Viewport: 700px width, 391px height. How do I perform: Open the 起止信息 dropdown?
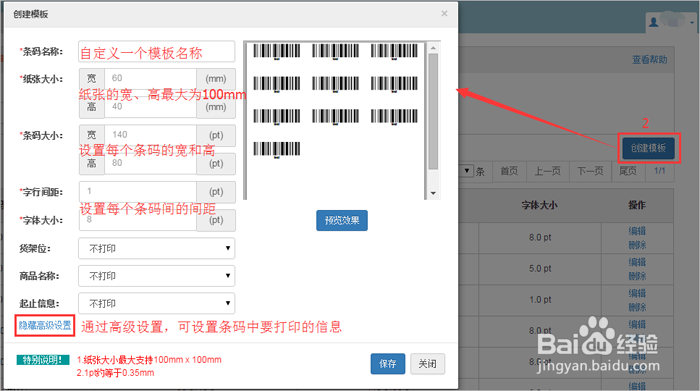click(x=157, y=304)
